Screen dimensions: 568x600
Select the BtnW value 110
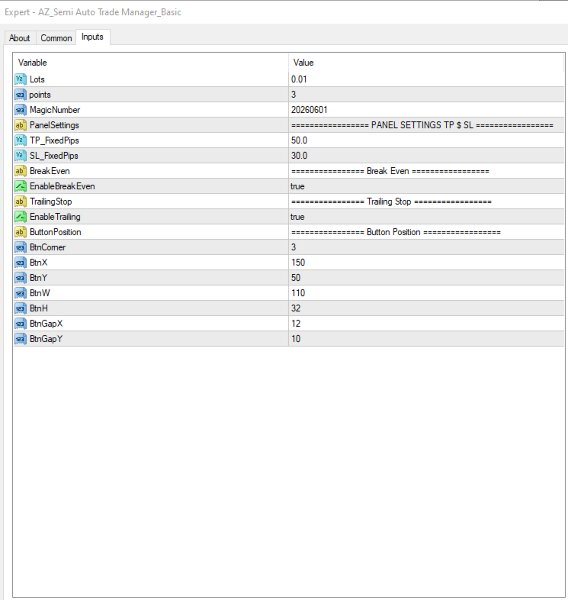298,293
